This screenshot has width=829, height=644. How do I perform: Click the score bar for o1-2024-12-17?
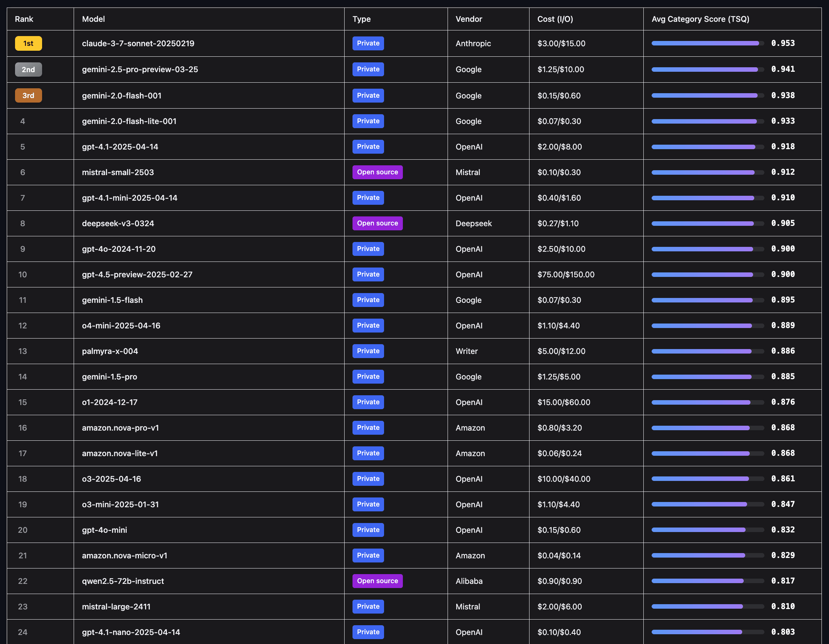point(708,402)
